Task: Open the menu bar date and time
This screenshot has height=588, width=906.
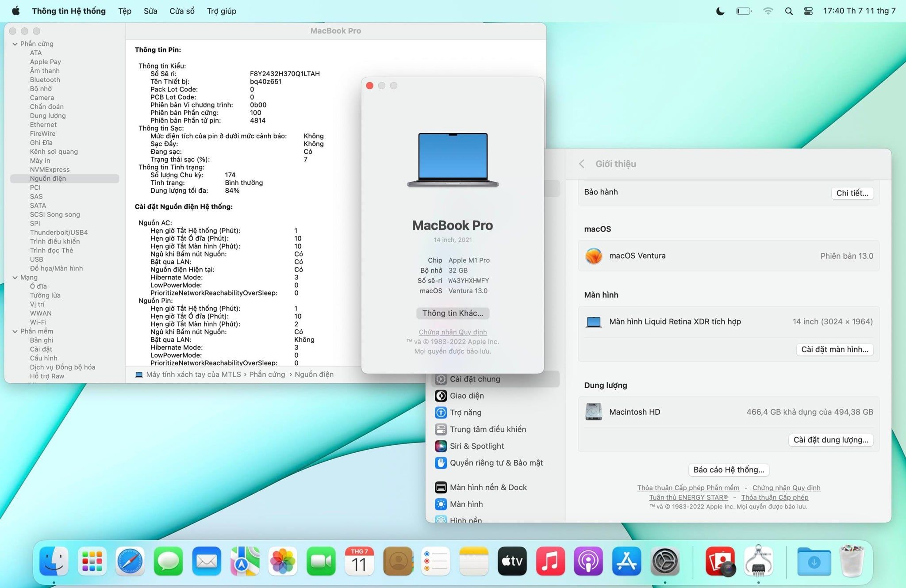Action: [859, 11]
